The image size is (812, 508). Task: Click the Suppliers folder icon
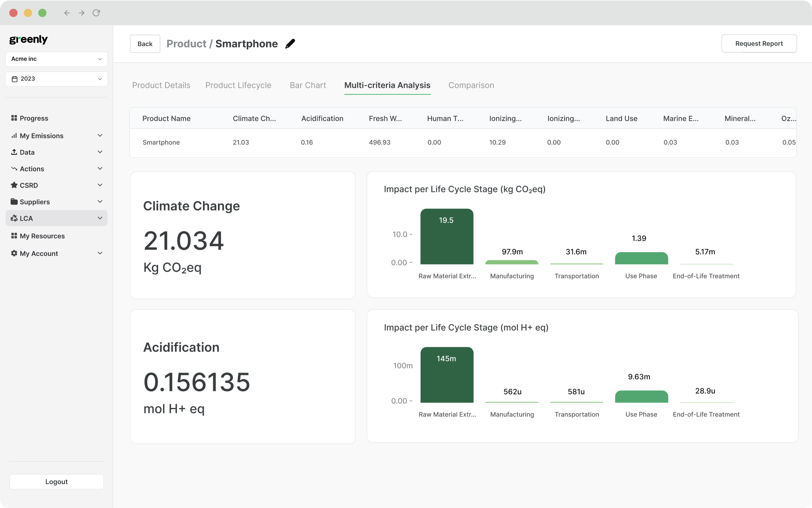tap(14, 202)
